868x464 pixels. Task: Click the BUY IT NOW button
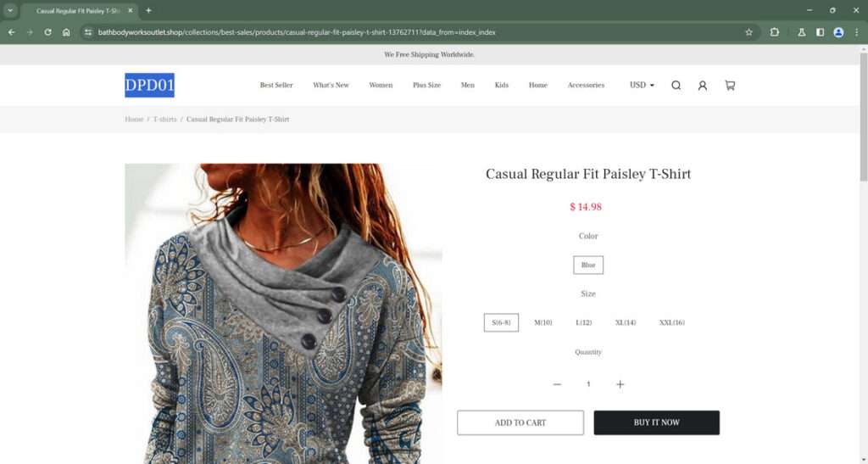pyautogui.click(x=657, y=422)
